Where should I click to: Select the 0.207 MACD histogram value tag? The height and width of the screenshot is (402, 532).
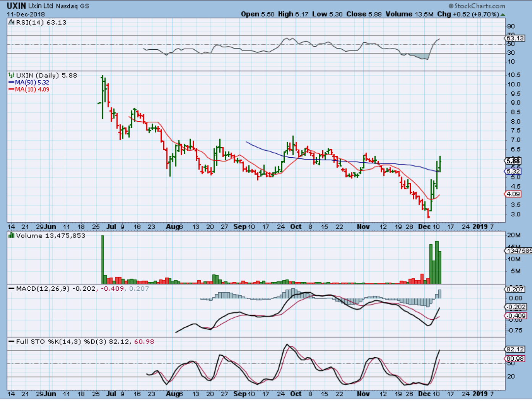tap(515, 289)
